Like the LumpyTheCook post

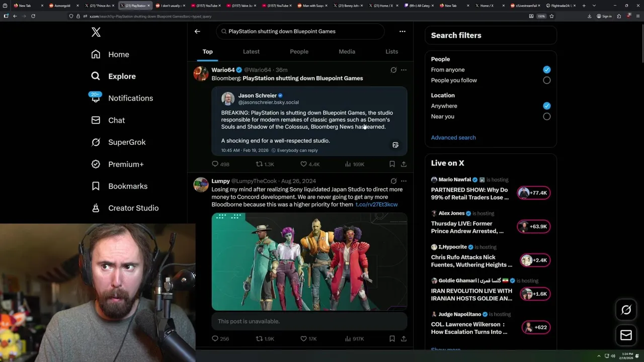pyautogui.click(x=308, y=339)
